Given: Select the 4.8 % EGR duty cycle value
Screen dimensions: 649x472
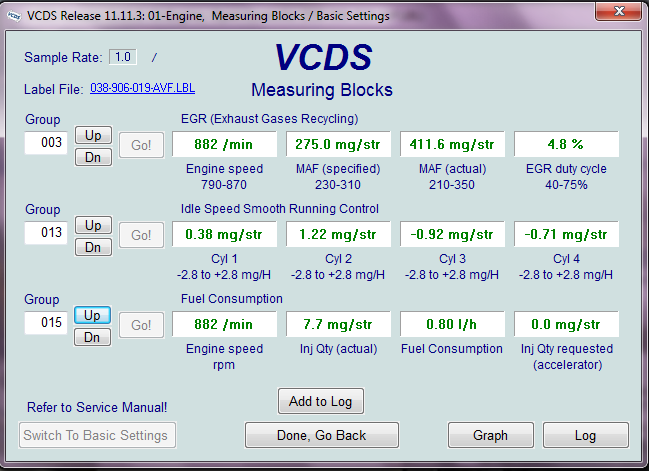Looking at the screenshot, I should pyautogui.click(x=566, y=144).
